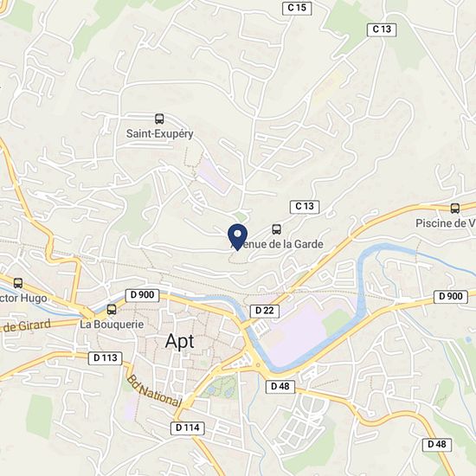Click the Apt town label

(x=180, y=342)
